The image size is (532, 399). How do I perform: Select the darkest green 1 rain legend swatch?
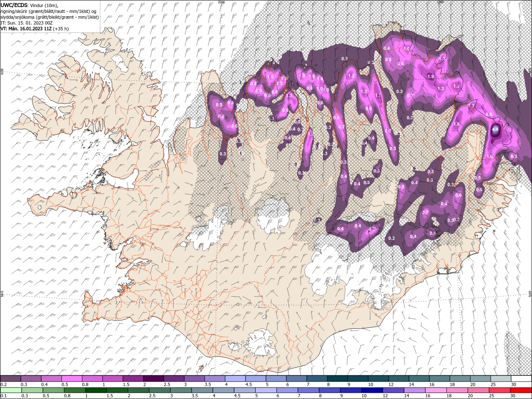coord(96,390)
